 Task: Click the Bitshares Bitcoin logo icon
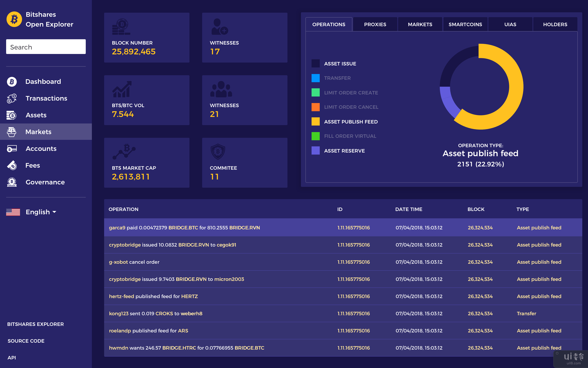(14, 19)
